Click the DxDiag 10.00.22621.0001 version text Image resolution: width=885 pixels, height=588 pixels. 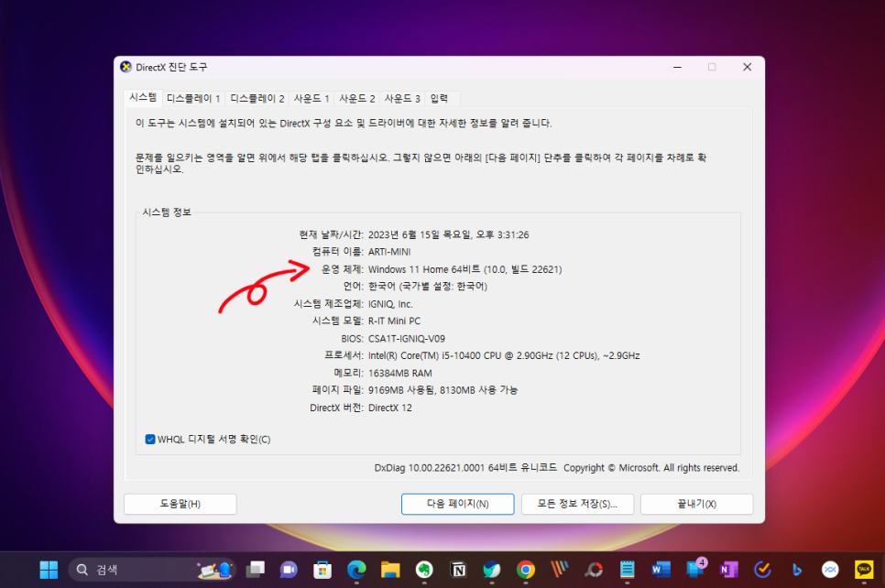tap(430, 468)
